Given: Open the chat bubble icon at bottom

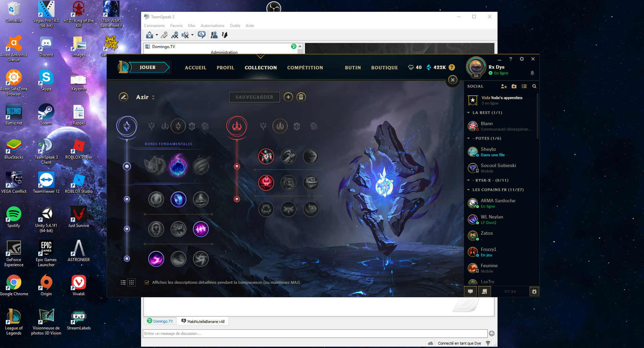Looking at the screenshot, I should (x=470, y=292).
